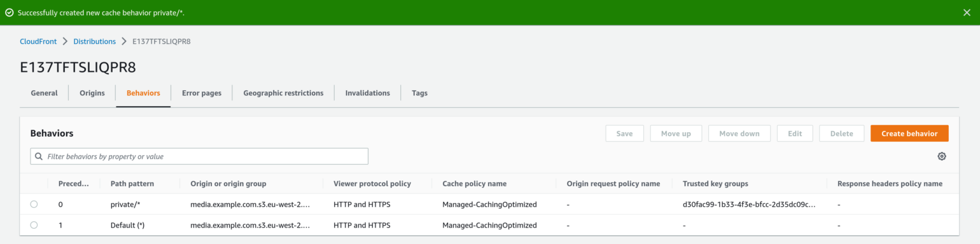Click the Origin request policy name header

pyautogui.click(x=613, y=184)
